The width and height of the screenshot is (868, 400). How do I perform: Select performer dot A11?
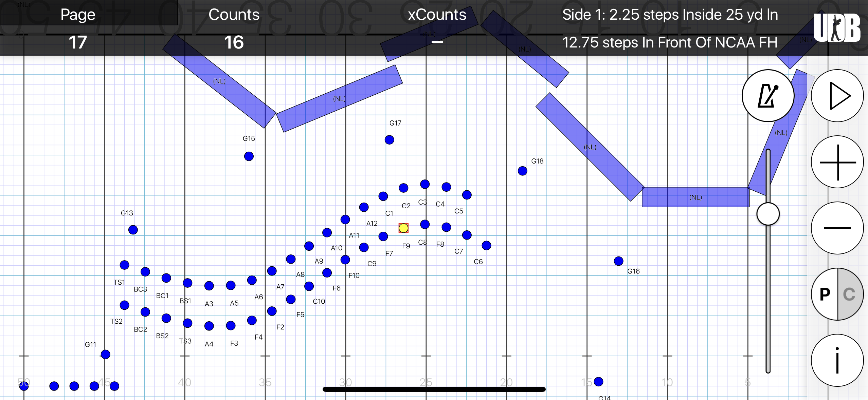click(345, 220)
